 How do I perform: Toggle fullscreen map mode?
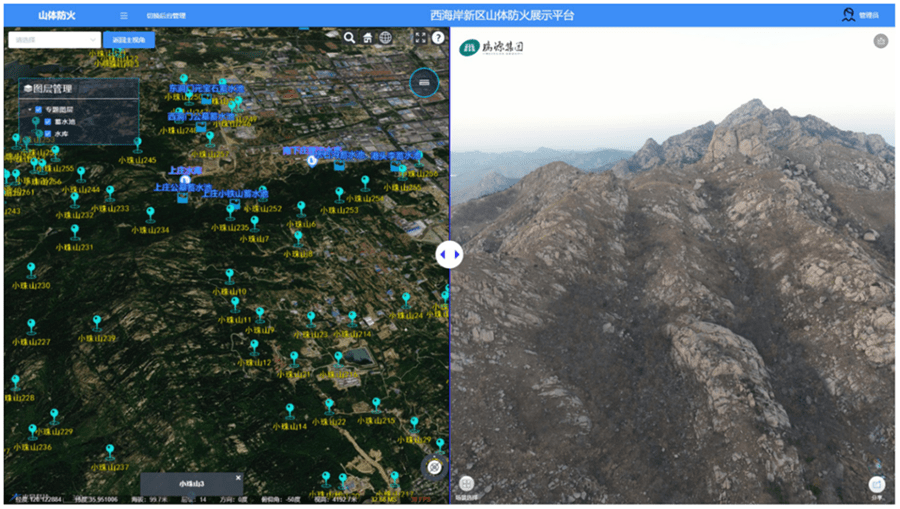pos(420,38)
